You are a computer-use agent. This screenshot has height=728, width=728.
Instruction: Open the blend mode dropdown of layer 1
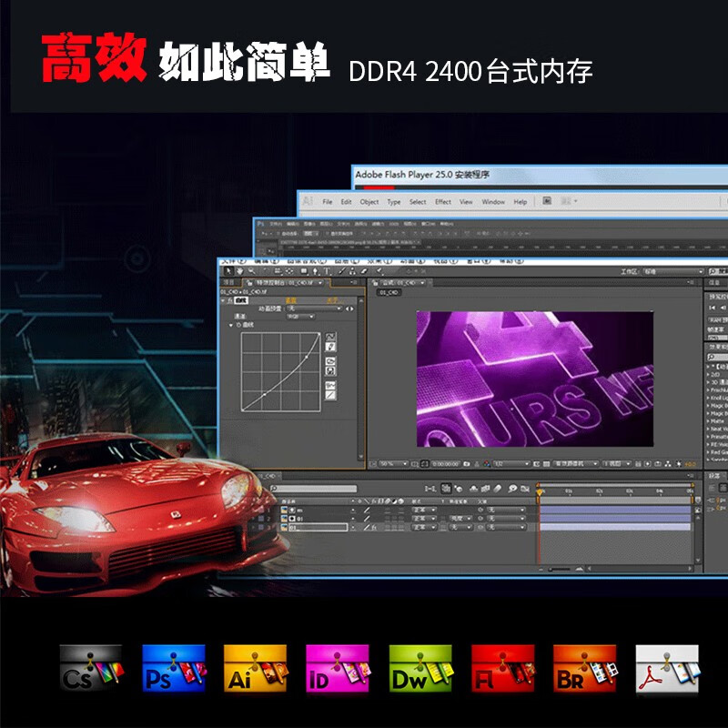pyautogui.click(x=424, y=510)
